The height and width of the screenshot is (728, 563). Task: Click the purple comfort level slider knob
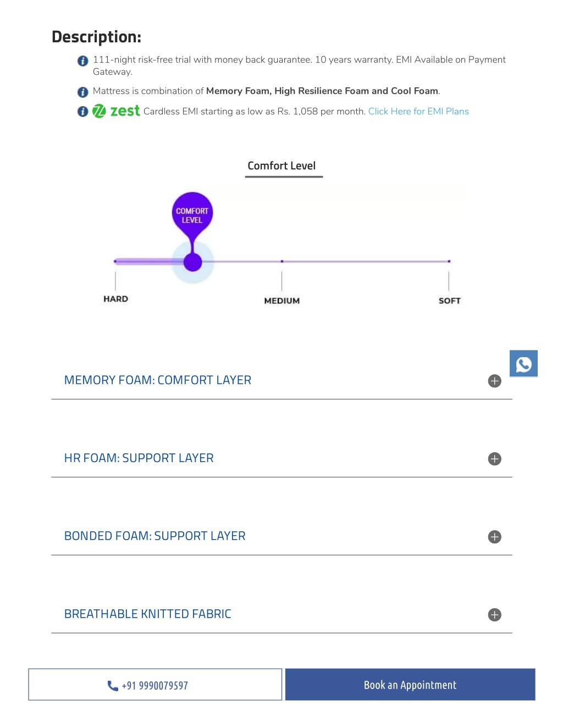(x=193, y=262)
